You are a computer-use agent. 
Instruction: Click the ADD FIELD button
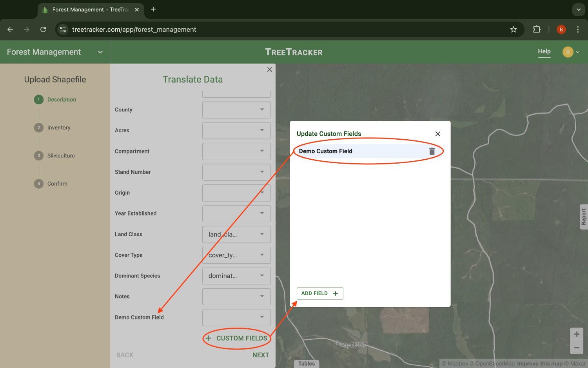pyautogui.click(x=319, y=293)
